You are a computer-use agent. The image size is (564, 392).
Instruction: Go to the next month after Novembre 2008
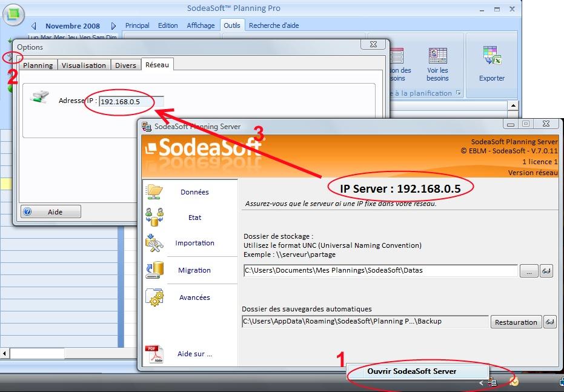[113, 26]
